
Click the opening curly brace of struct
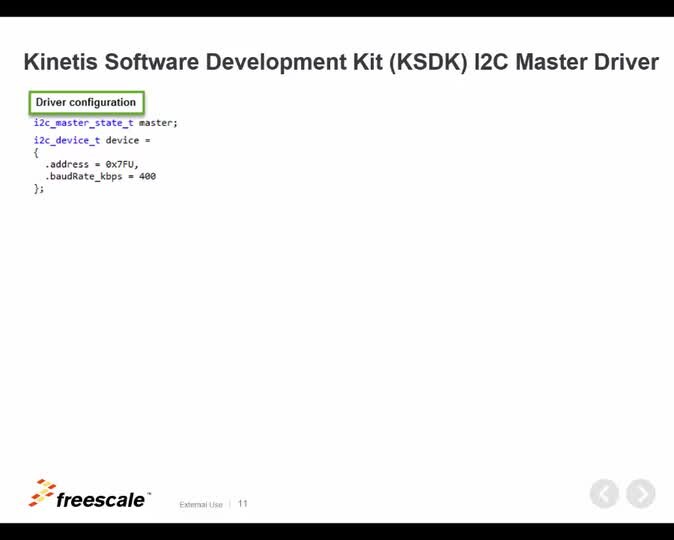(x=36, y=153)
